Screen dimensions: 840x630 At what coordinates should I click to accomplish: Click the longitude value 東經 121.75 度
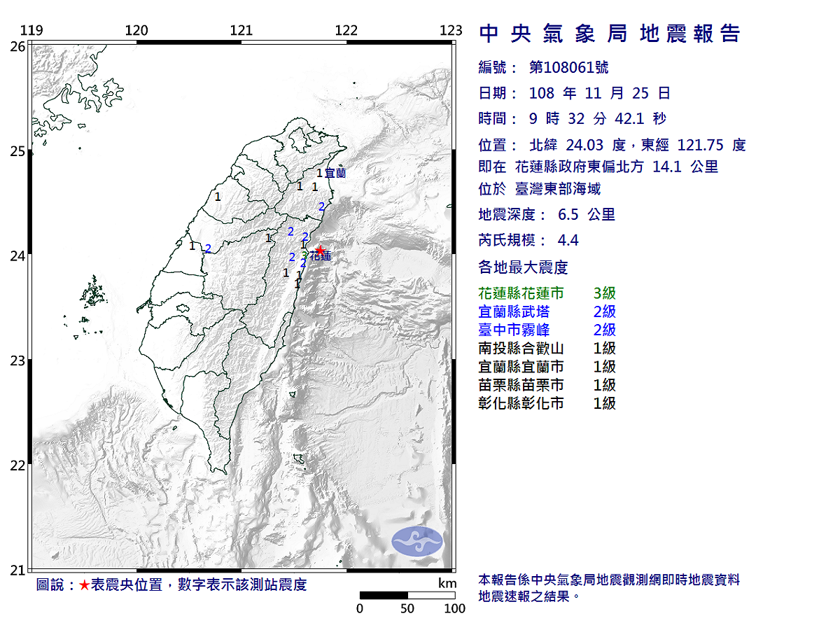click(694, 145)
